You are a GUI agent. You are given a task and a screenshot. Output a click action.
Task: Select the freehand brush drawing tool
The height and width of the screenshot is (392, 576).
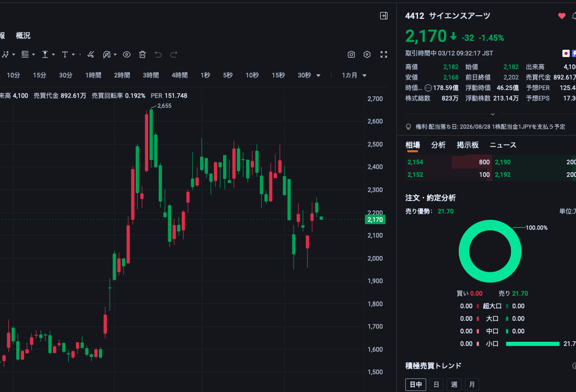point(91,54)
